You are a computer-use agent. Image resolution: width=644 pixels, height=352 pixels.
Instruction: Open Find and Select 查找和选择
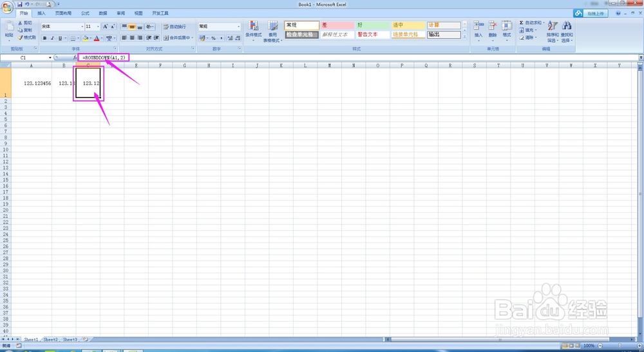click(567, 31)
